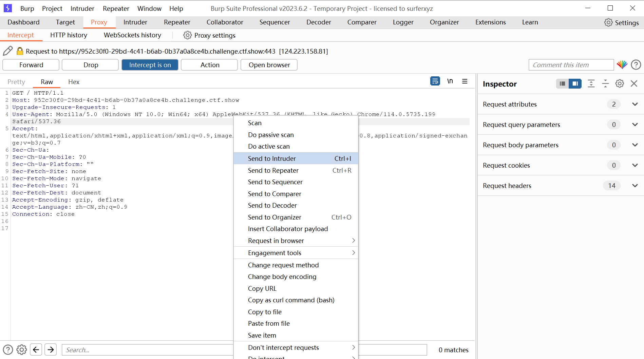Click the padlock HTTPS icon
This screenshot has width=644, height=359.
click(20, 51)
